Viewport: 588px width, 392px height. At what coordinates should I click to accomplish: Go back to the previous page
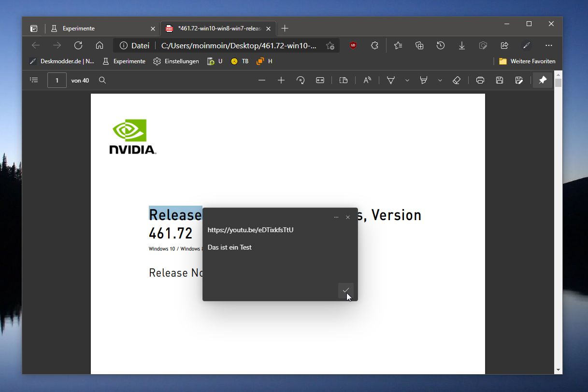point(35,45)
